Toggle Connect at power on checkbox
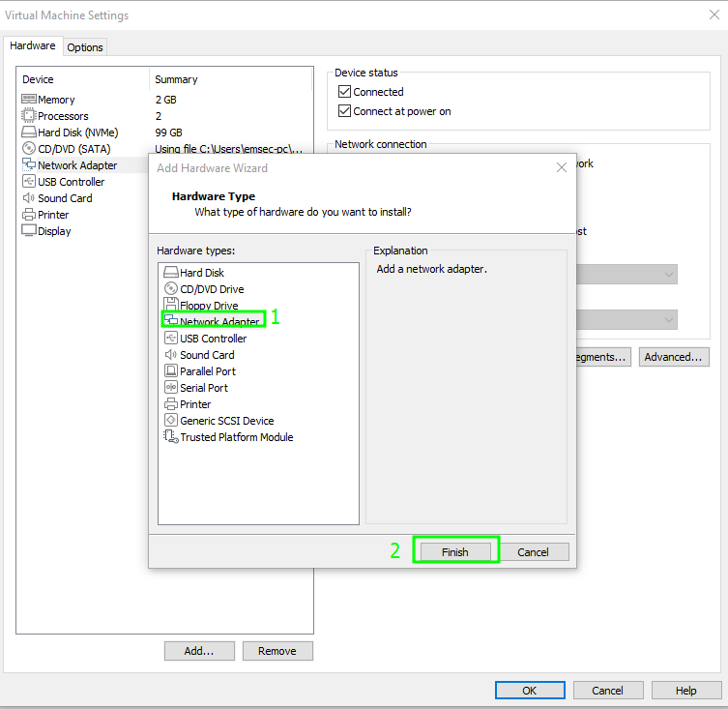 [x=345, y=111]
